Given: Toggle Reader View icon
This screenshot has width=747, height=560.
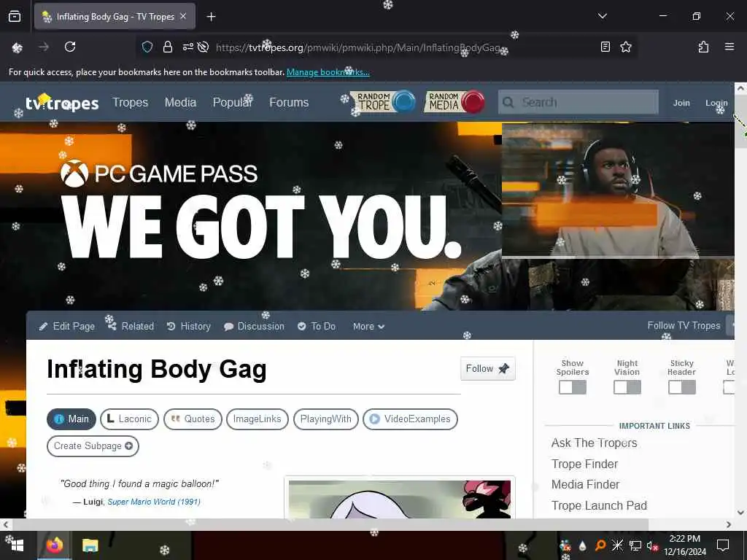Looking at the screenshot, I should (605, 47).
